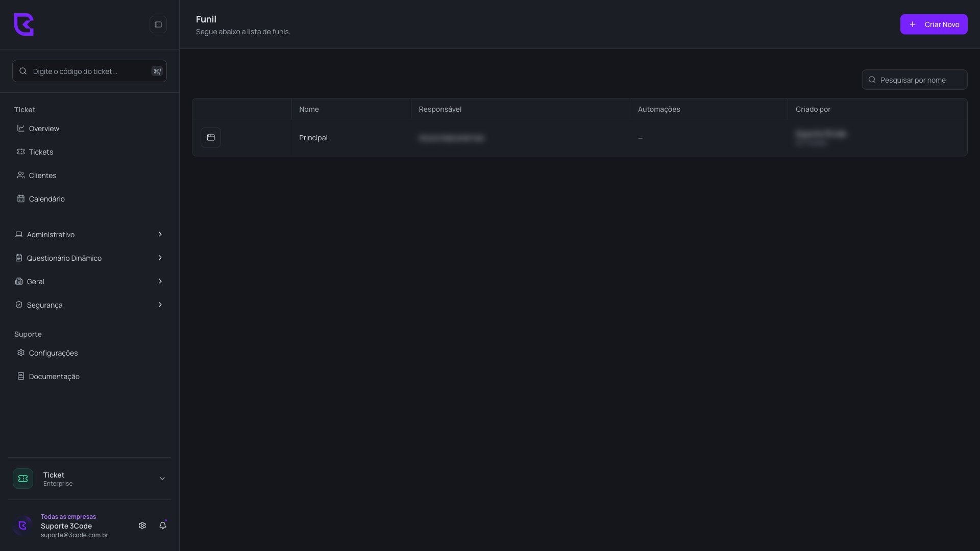Click the Clientes people icon
The image size is (980, 551).
(x=21, y=175)
